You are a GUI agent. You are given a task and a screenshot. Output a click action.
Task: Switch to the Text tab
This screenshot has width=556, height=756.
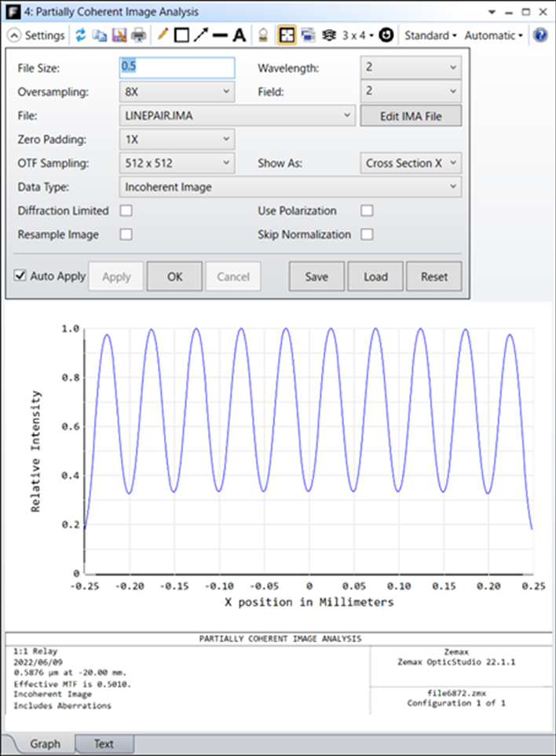(x=104, y=744)
